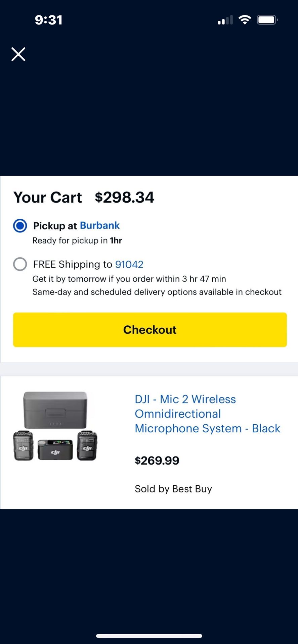The width and height of the screenshot is (298, 644).
Task: Tap the $269.99 item price
Action: coord(157,460)
